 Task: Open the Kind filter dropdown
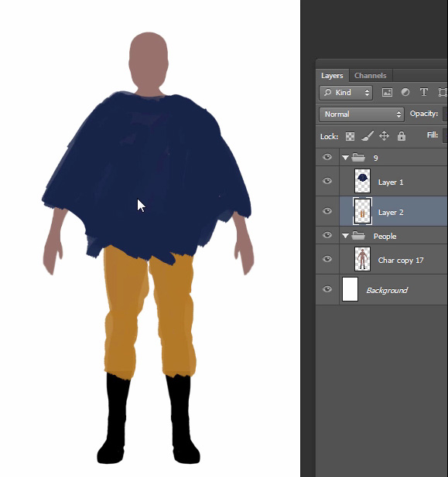346,93
